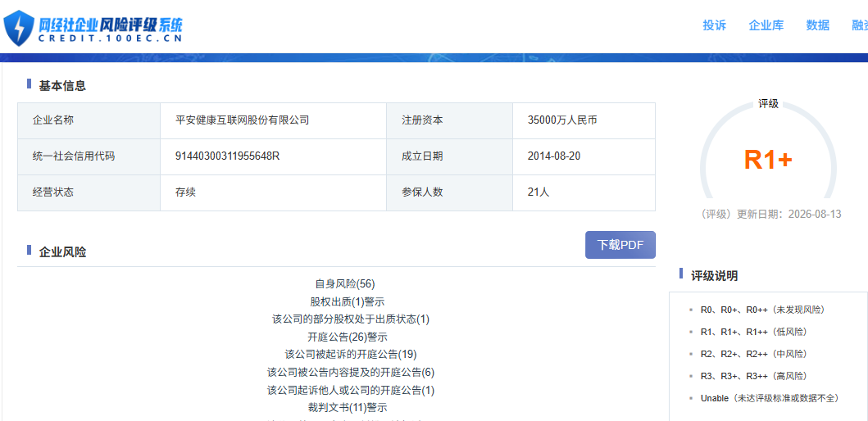Click the 企业名称 label cell
Screen dimensions: 868x421
click(89, 120)
